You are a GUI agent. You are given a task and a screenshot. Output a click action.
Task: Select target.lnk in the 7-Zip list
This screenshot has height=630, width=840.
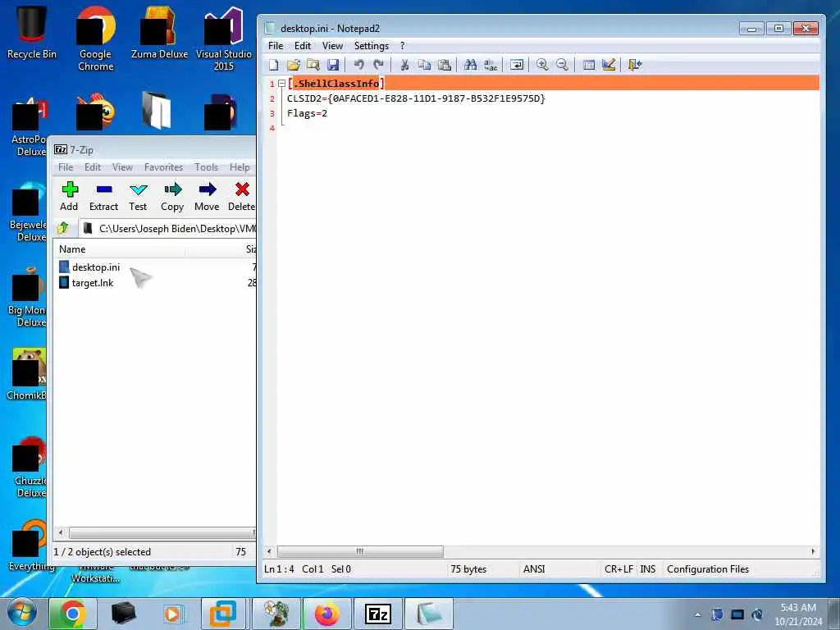point(92,283)
